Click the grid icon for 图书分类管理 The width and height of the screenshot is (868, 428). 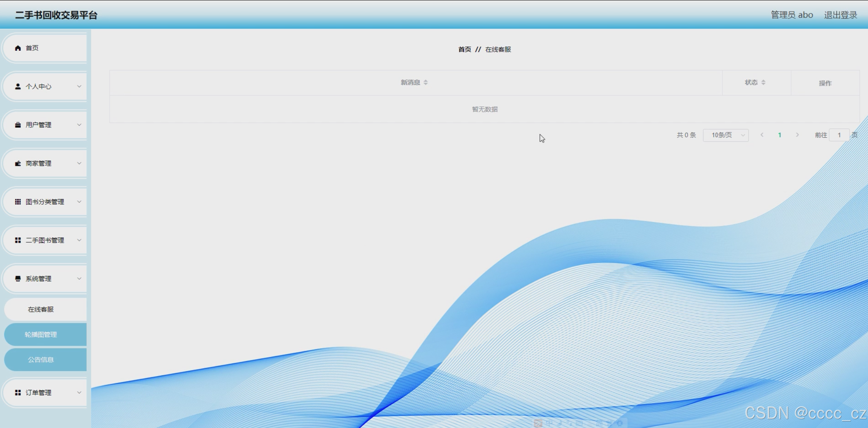click(x=18, y=202)
